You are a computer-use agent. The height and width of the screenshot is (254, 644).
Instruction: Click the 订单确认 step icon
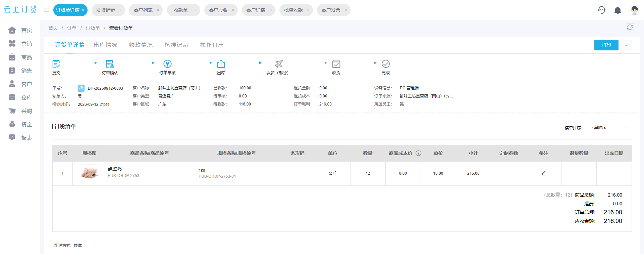(x=110, y=64)
